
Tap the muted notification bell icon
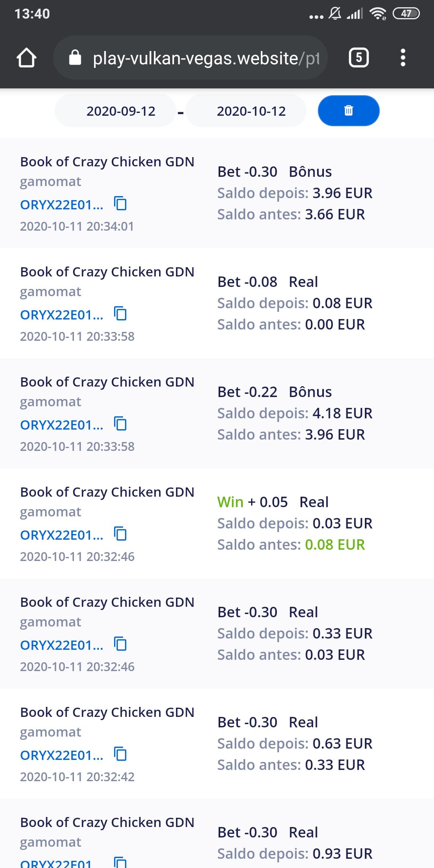(x=335, y=14)
